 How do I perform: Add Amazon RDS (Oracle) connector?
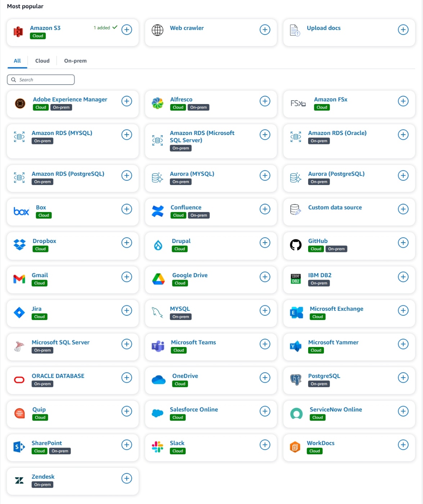pos(403,135)
